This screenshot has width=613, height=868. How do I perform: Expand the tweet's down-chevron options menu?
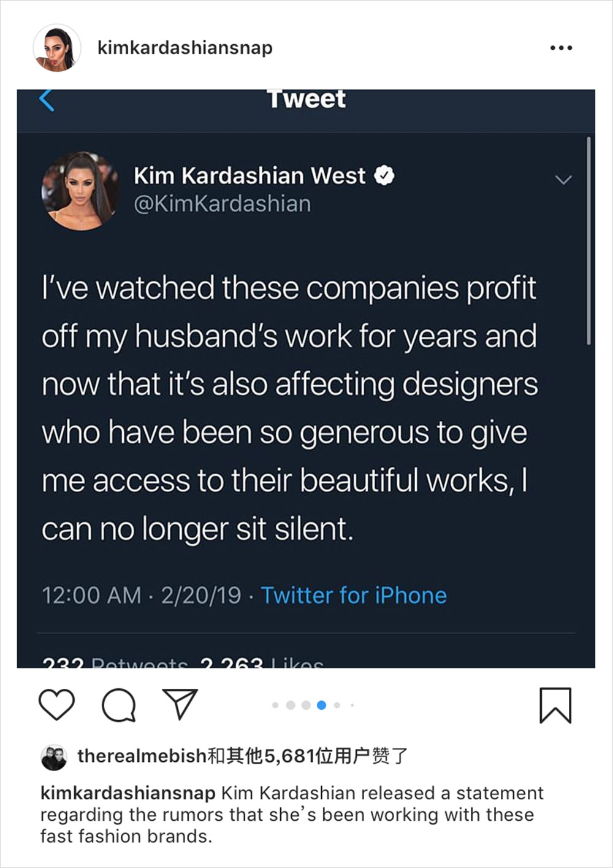563,180
